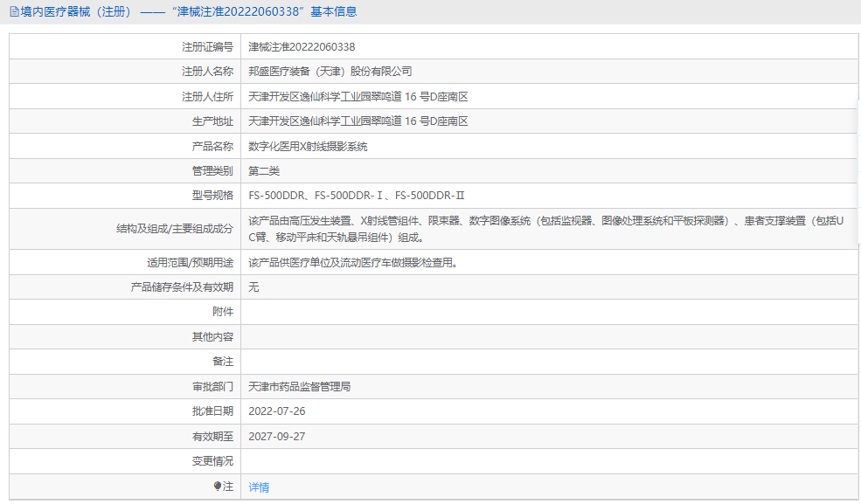
Task: Click storage condition value 无
Action: (253, 287)
